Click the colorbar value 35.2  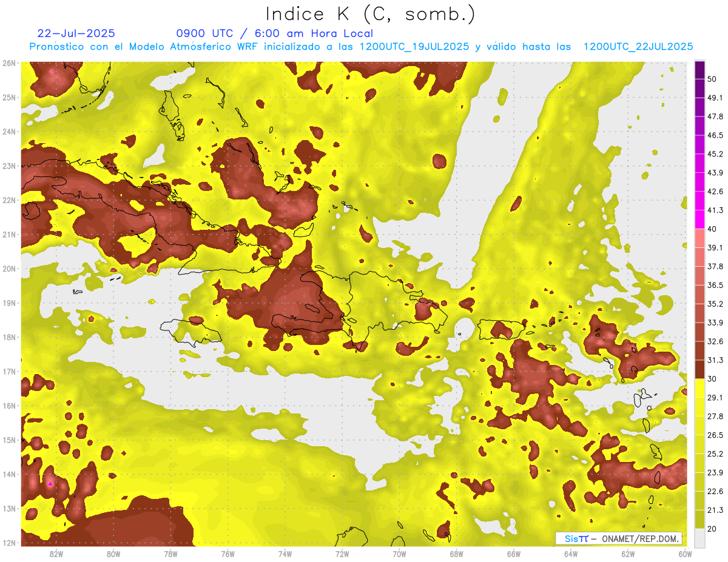coord(715,304)
